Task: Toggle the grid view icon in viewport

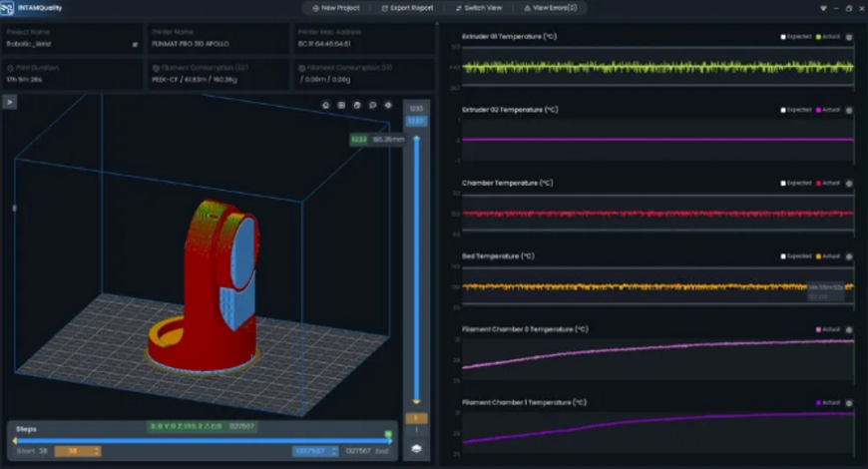Action: point(341,105)
